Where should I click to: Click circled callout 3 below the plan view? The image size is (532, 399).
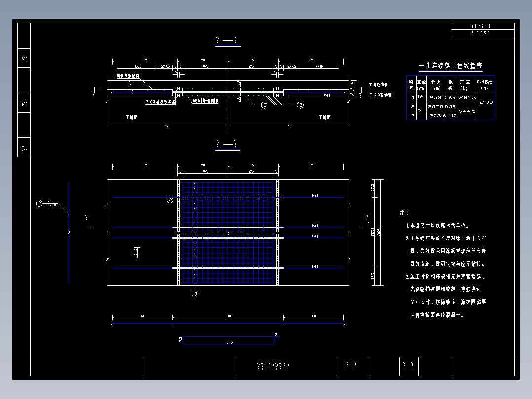tap(195, 294)
